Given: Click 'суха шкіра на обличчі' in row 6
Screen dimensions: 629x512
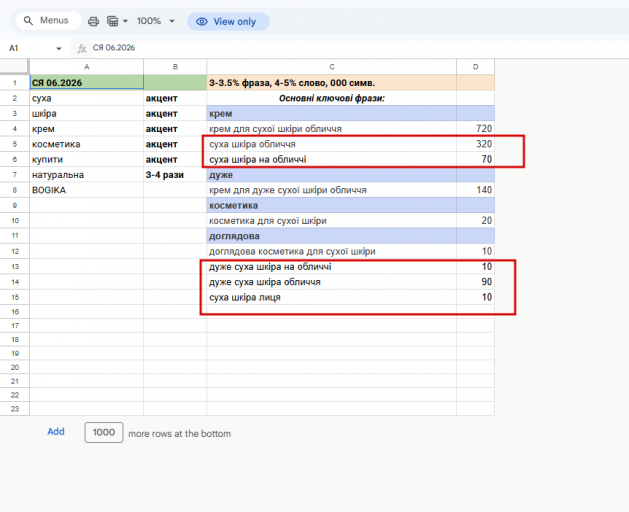Looking at the screenshot, I should pyautogui.click(x=332, y=159).
